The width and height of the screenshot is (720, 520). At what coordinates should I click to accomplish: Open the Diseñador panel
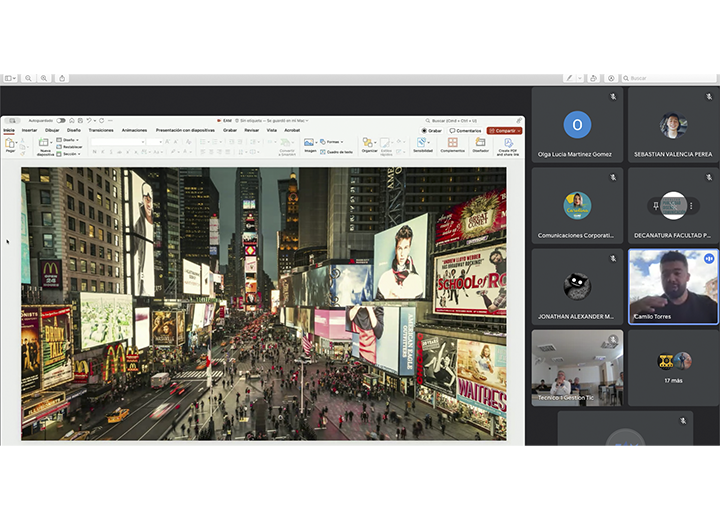click(x=480, y=142)
